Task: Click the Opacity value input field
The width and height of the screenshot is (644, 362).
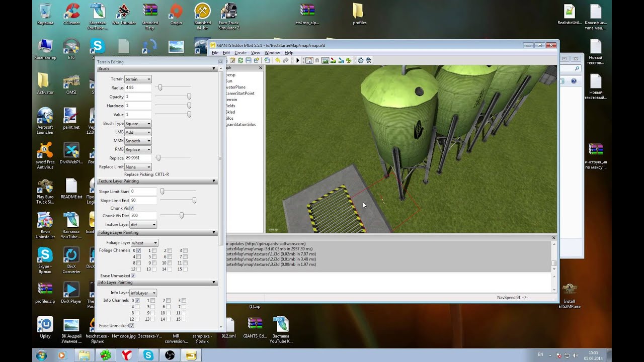Action: [138, 97]
